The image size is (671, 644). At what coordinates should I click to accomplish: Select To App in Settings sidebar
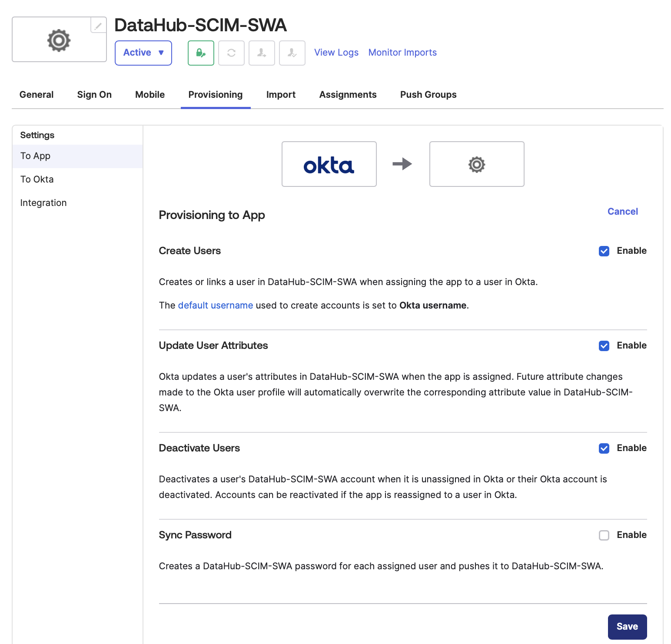point(78,156)
